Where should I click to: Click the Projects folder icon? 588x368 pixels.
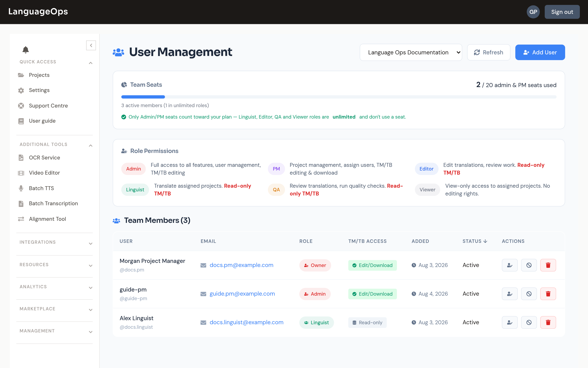pos(21,75)
